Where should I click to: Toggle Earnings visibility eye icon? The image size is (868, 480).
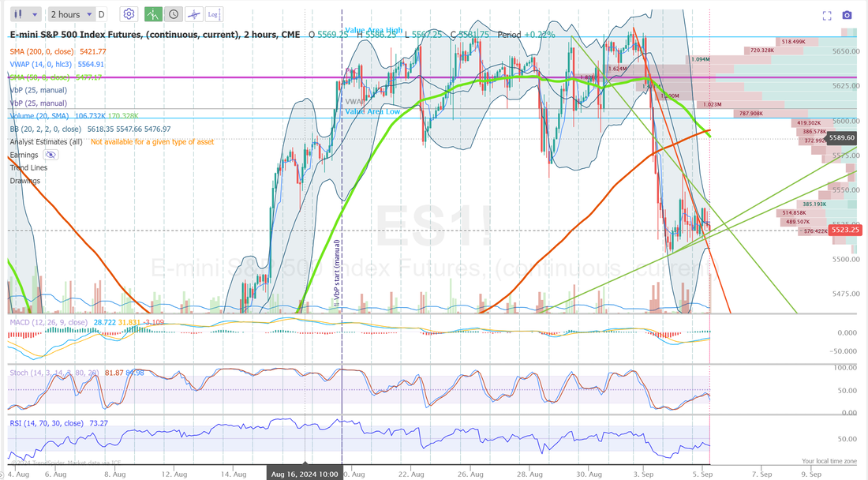click(x=51, y=155)
